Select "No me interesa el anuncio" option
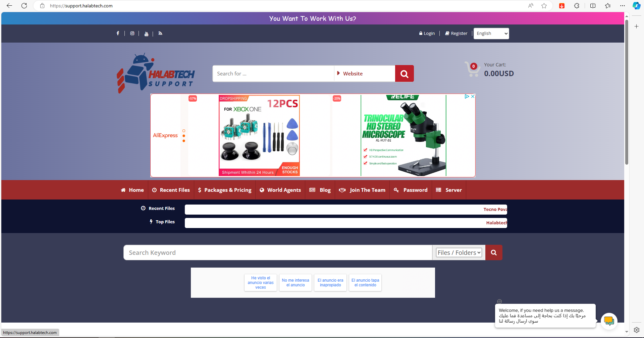The height and width of the screenshot is (338, 644). click(296, 283)
